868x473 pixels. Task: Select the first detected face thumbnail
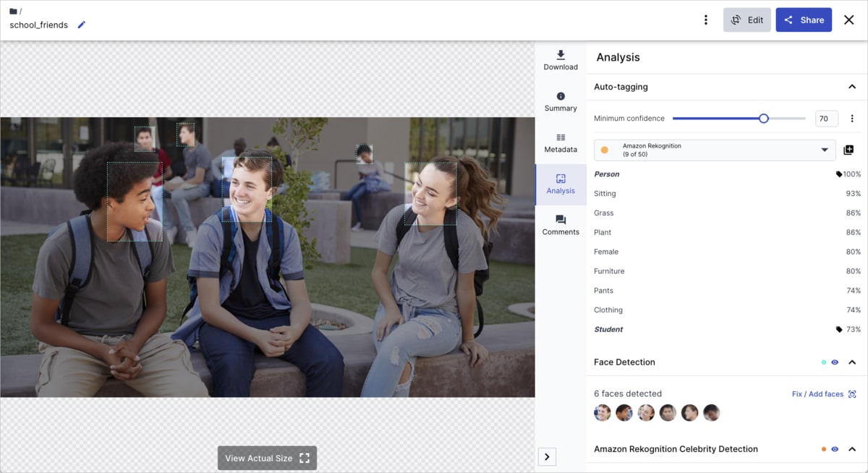click(x=603, y=413)
